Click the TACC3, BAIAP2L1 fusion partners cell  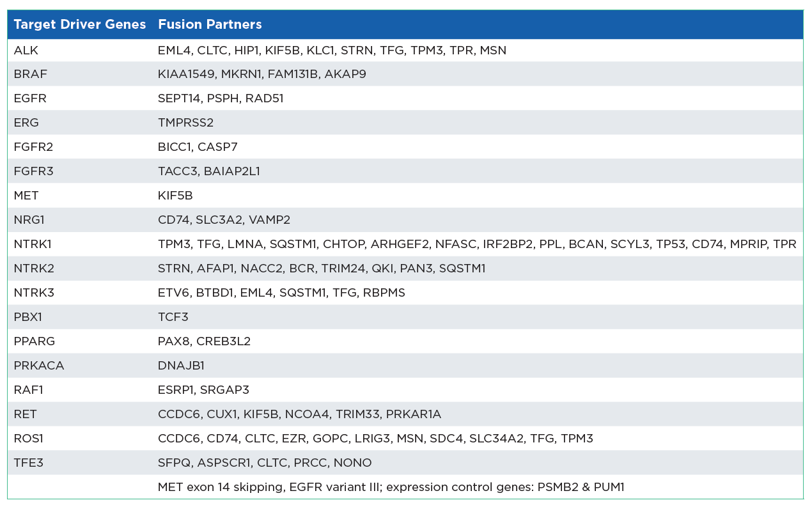pyautogui.click(x=209, y=171)
